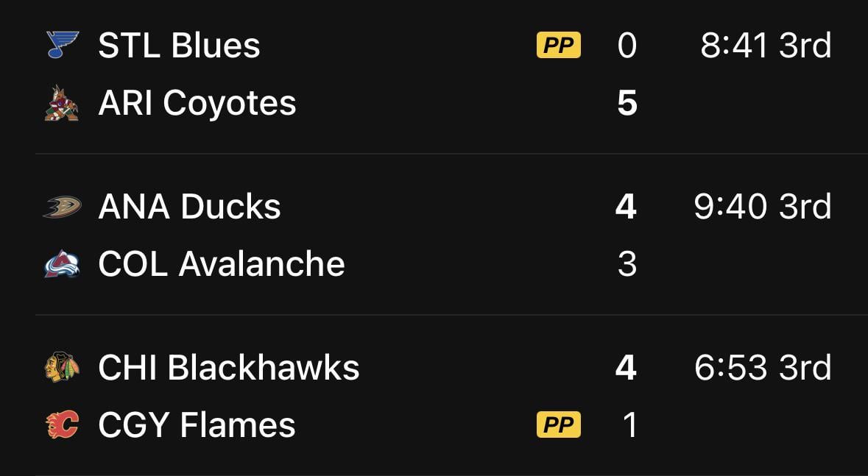
Task: Tap the Blues power play PP badge
Action: (558, 46)
